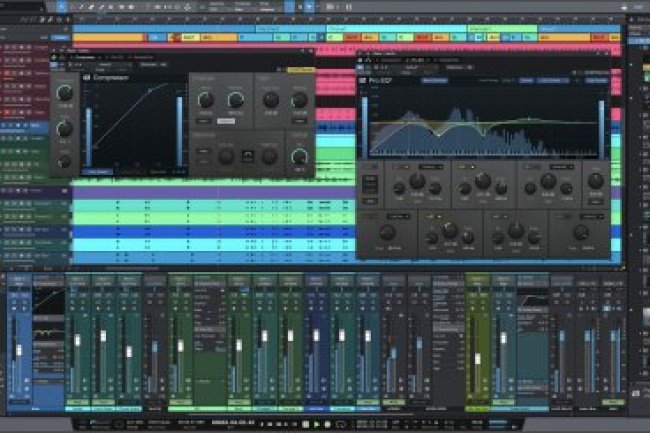Click the knob at Pro EQ's upper-right end
The height and width of the screenshot is (433, 650).
click(x=596, y=181)
